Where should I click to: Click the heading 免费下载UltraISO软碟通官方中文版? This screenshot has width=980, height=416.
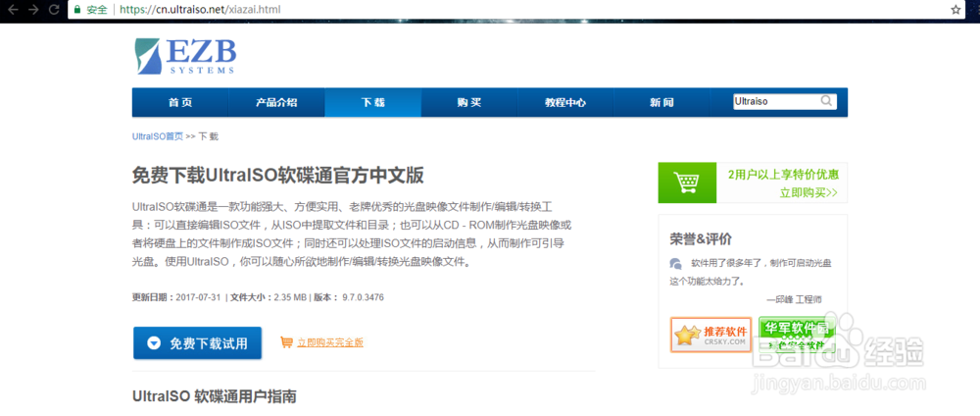point(278,176)
